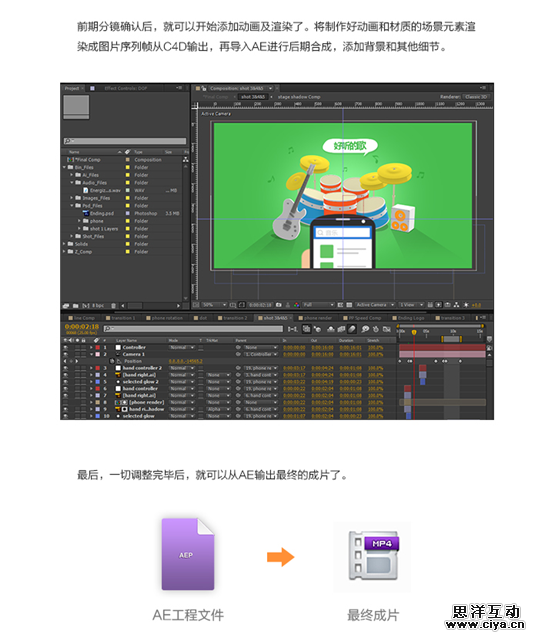Collapse the Bin_Files folder
The height and width of the screenshot is (640, 554).
(x=65, y=167)
